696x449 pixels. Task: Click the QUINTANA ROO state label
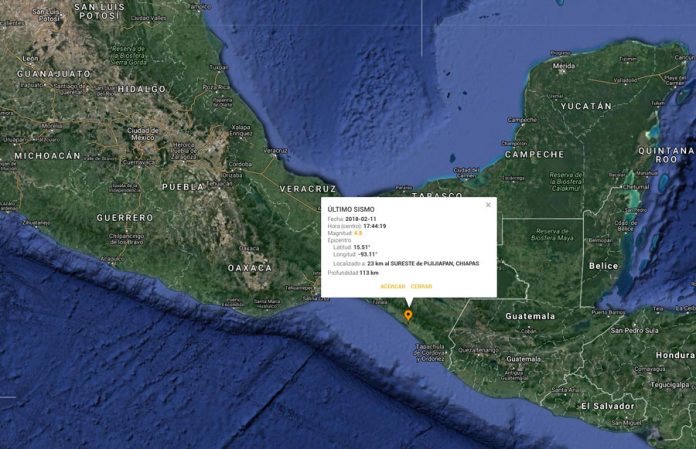[x=666, y=155]
